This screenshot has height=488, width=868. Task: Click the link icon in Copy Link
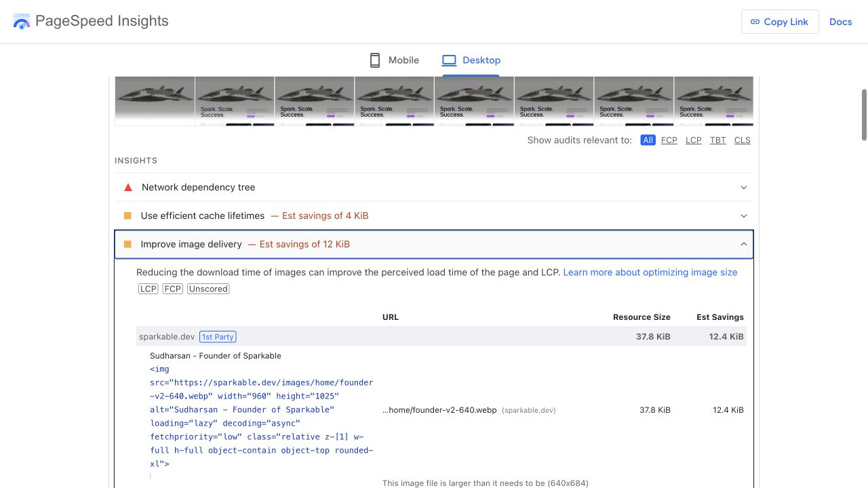click(x=755, y=22)
